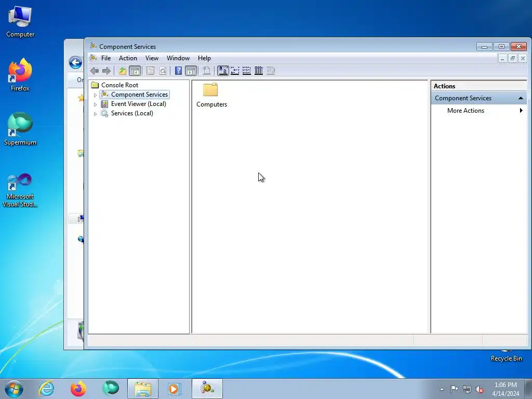Launch Internet Explorer from the taskbar
Viewport: 532px width, 399px height.
[46, 389]
